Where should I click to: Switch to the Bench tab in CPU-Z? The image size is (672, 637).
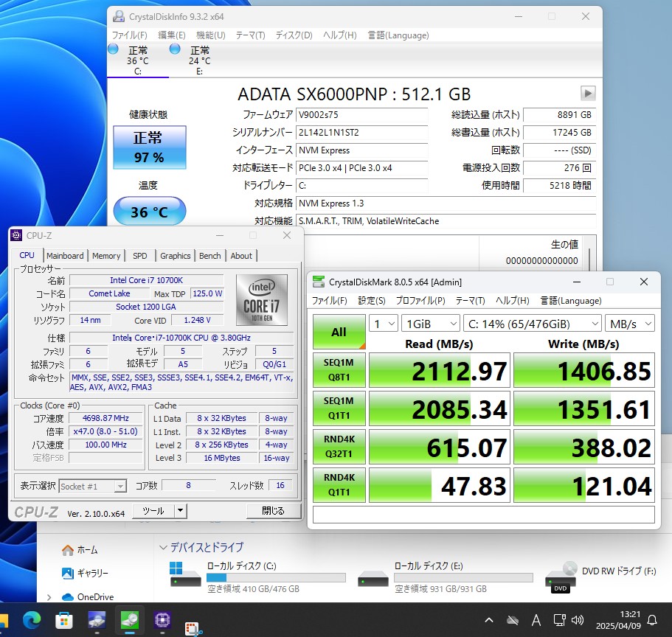tap(210, 256)
